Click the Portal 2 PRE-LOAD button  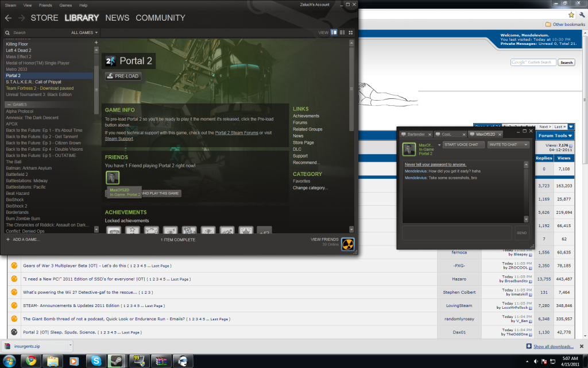123,76
